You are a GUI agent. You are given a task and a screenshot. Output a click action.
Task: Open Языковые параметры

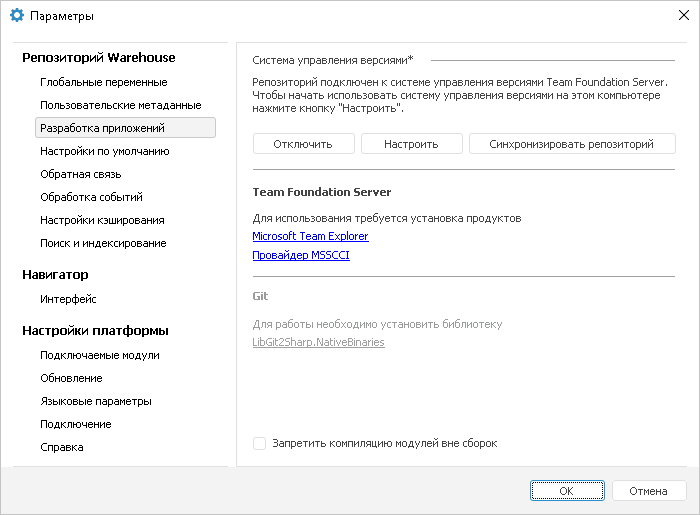tap(96, 401)
